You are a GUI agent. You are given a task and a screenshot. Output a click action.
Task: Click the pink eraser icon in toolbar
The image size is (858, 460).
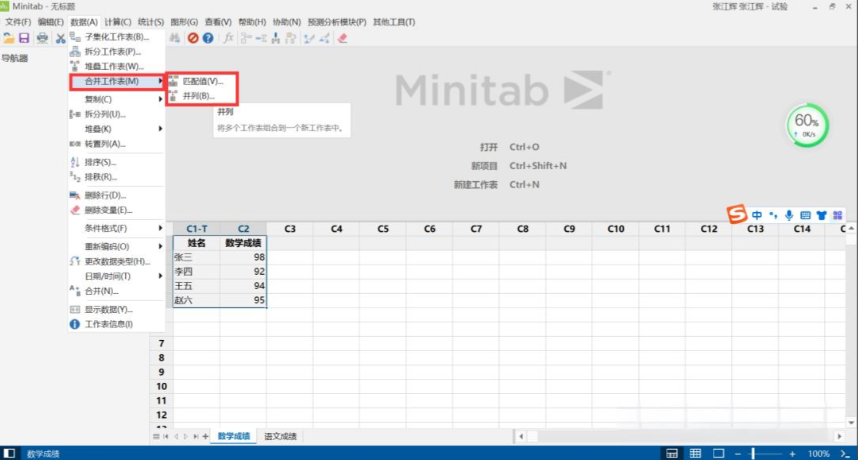click(343, 38)
